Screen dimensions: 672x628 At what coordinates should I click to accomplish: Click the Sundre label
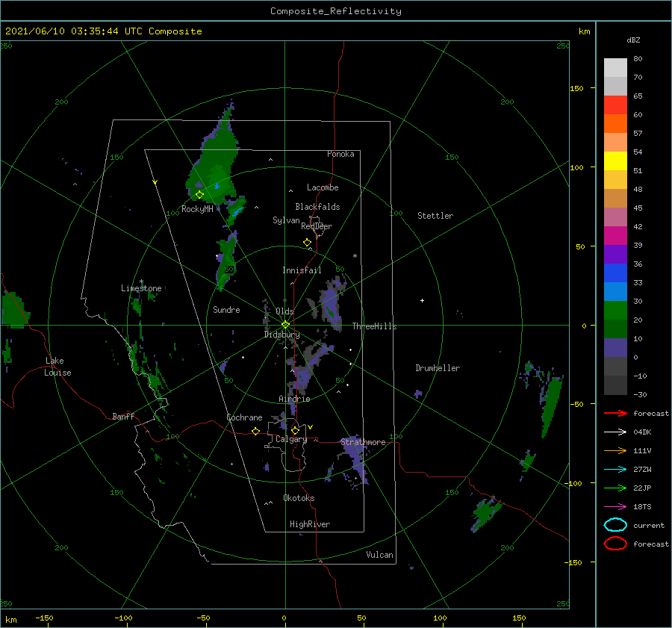226,309
